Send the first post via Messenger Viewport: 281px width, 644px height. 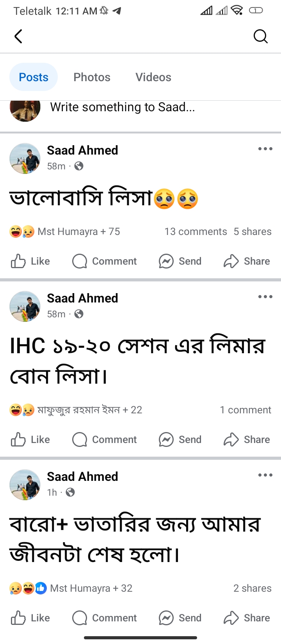click(180, 261)
